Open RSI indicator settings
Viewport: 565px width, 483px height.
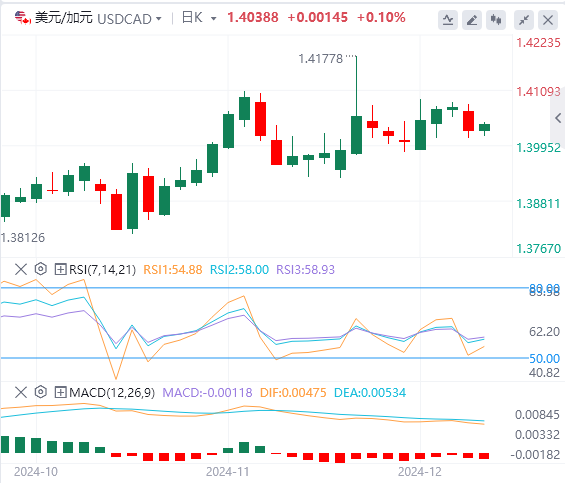point(41,269)
